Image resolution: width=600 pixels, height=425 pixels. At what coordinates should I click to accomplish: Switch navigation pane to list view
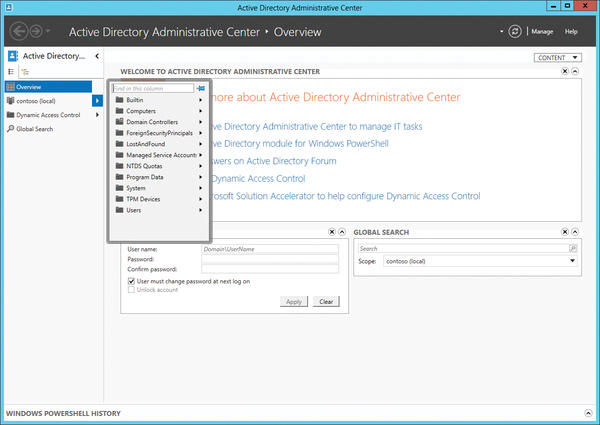[11, 72]
